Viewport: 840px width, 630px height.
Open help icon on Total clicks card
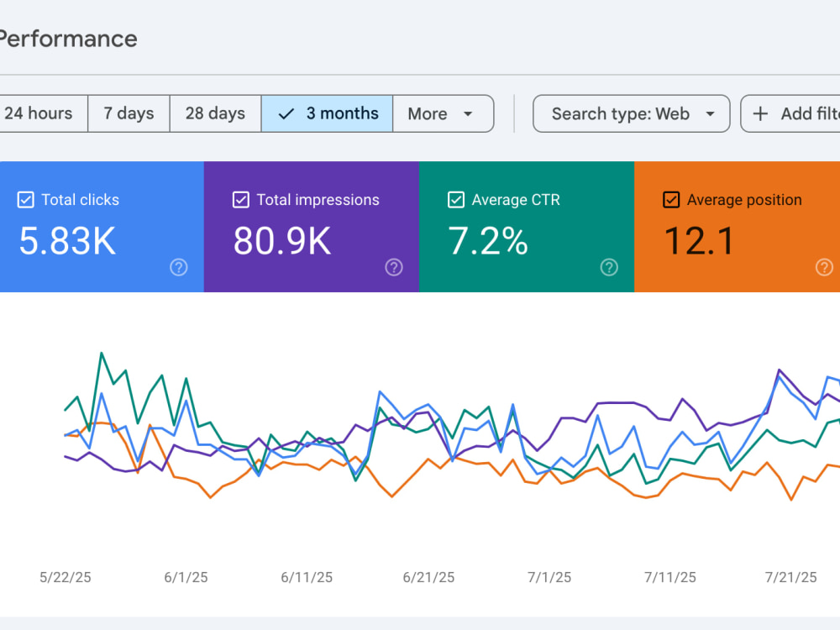179,267
